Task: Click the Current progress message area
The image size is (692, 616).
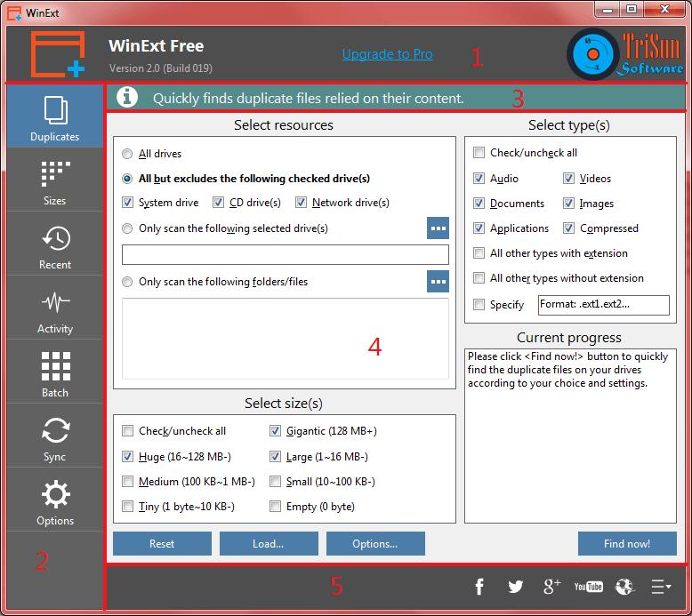Action: click(x=570, y=436)
